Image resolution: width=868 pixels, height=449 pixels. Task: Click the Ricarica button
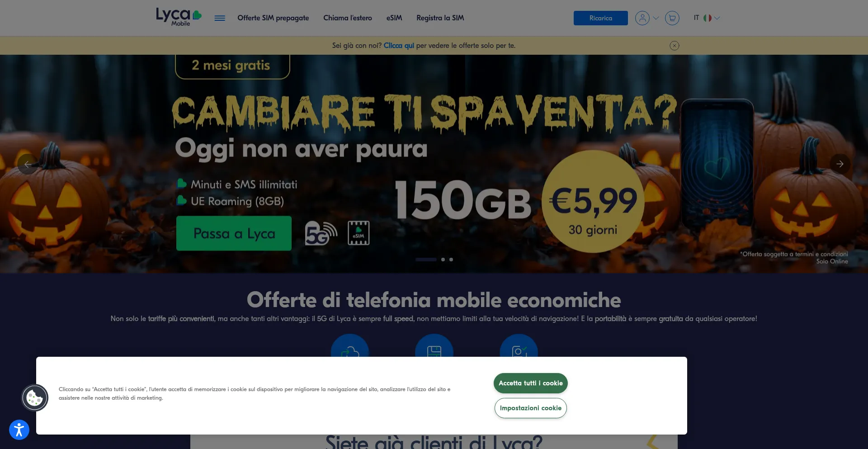click(x=601, y=18)
